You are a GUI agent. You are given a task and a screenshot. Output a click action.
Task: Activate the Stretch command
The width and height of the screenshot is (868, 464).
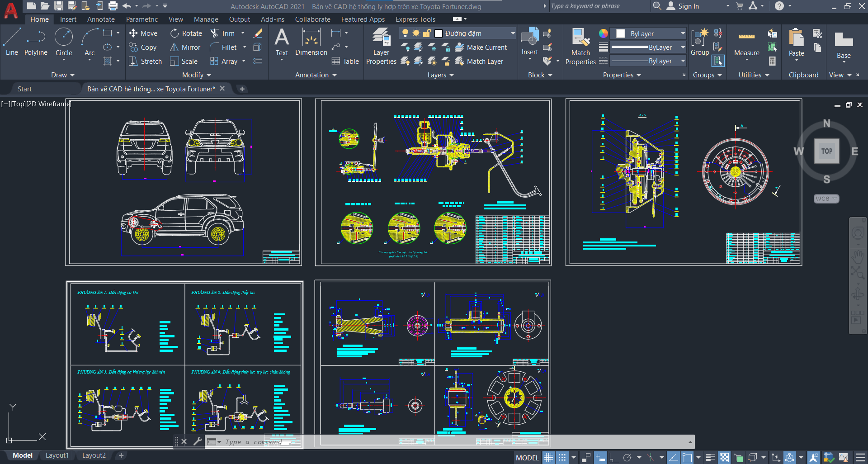pyautogui.click(x=145, y=61)
